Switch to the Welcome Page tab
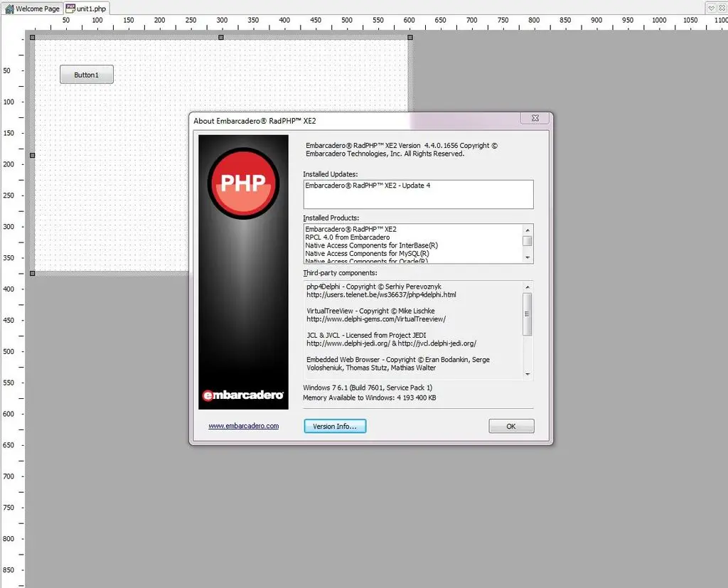Image resolution: width=728 pixels, height=588 pixels. [32, 9]
